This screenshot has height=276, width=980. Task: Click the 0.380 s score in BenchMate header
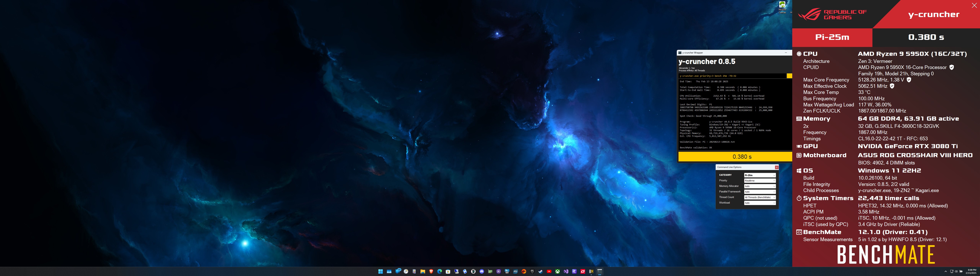pos(926,37)
